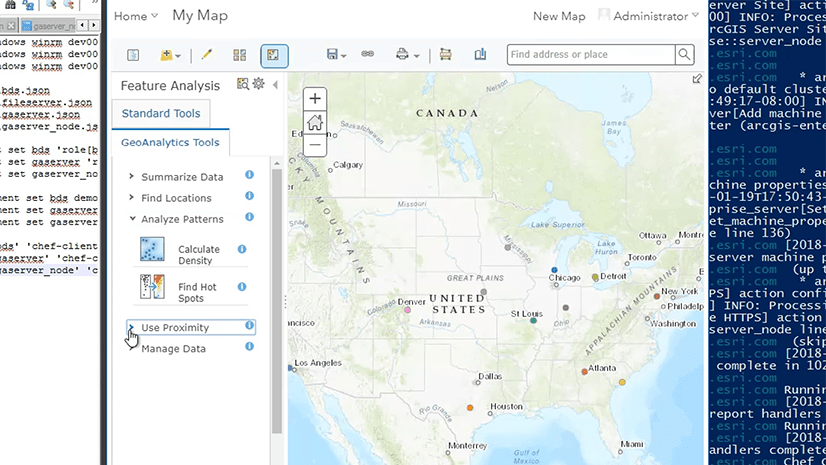Click the Edit pencil icon
This screenshot has width=826, height=465.
tap(206, 54)
